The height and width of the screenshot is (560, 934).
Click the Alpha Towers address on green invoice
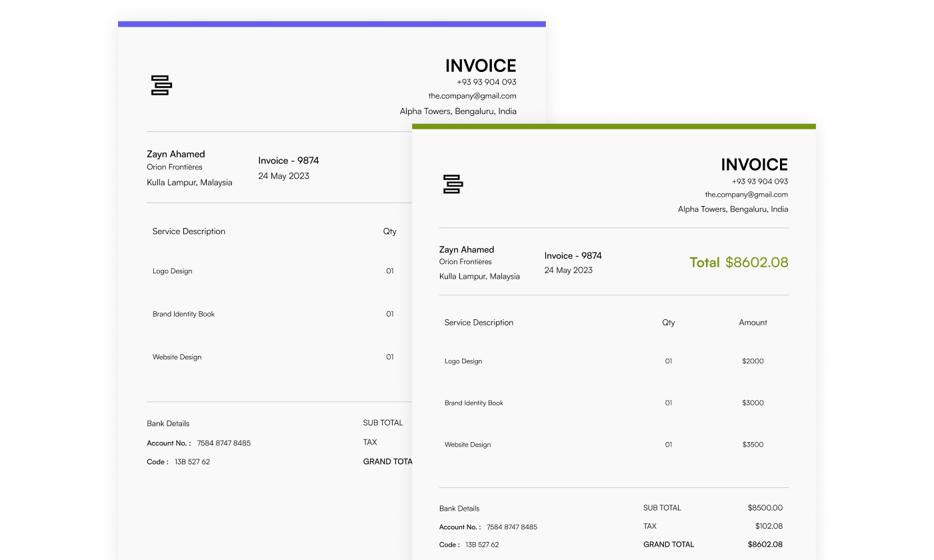tap(733, 209)
